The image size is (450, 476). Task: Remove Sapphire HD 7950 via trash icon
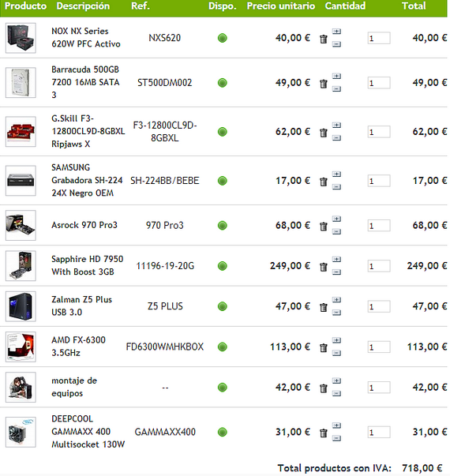(324, 267)
